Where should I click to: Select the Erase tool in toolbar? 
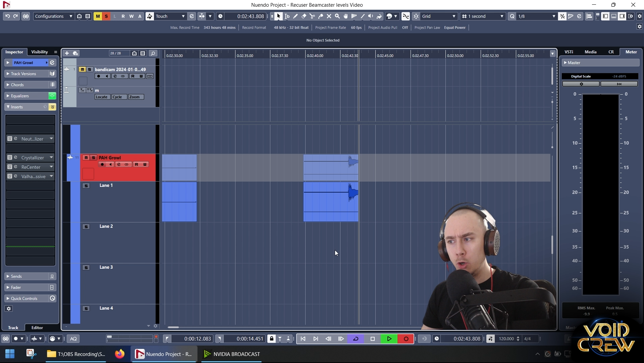304,16
